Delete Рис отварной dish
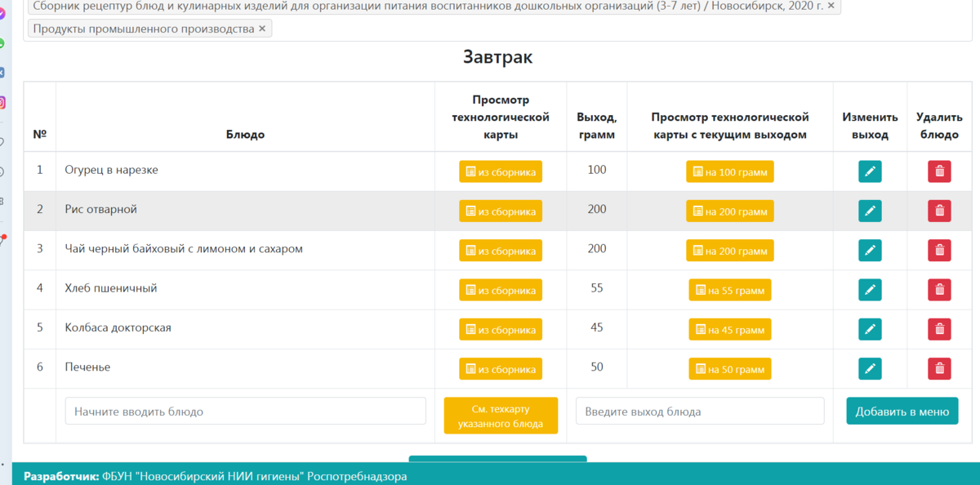The height and width of the screenshot is (485, 980). point(939,211)
